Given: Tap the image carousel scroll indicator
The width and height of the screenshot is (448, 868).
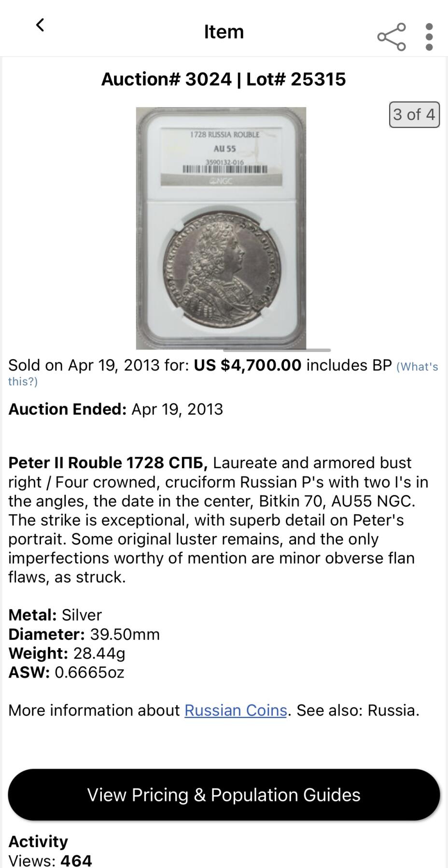Looking at the screenshot, I should pyautogui.click(x=277, y=350).
